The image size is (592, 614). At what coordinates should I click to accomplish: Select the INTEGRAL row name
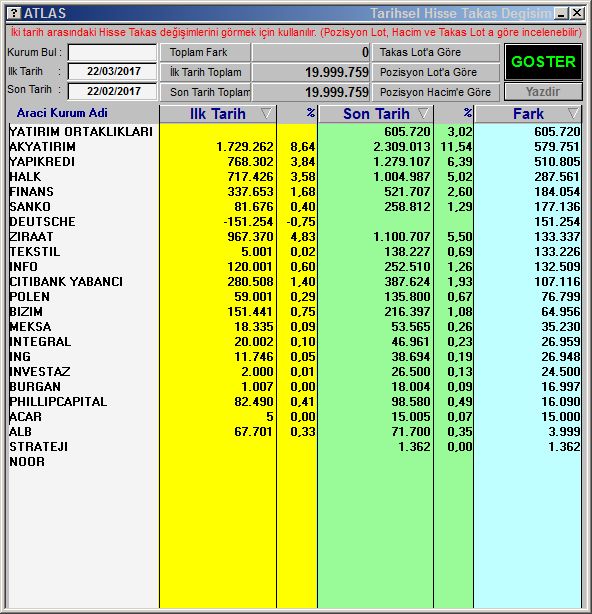pyautogui.click(x=40, y=342)
